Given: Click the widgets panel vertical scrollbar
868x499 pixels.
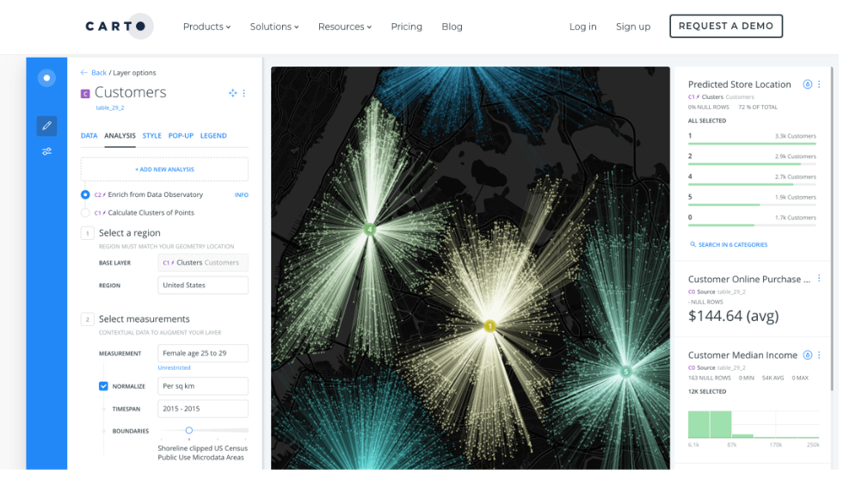Looking at the screenshot, I should pos(832,229).
